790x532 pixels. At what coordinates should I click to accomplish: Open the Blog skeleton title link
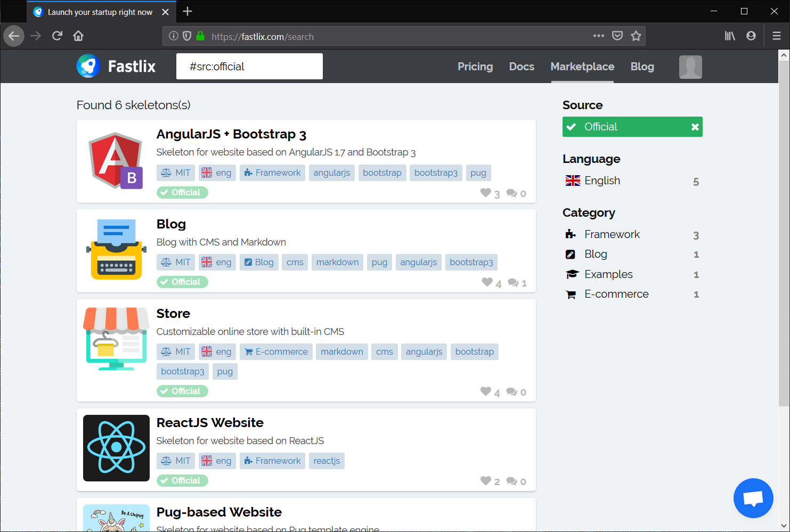pyautogui.click(x=171, y=224)
